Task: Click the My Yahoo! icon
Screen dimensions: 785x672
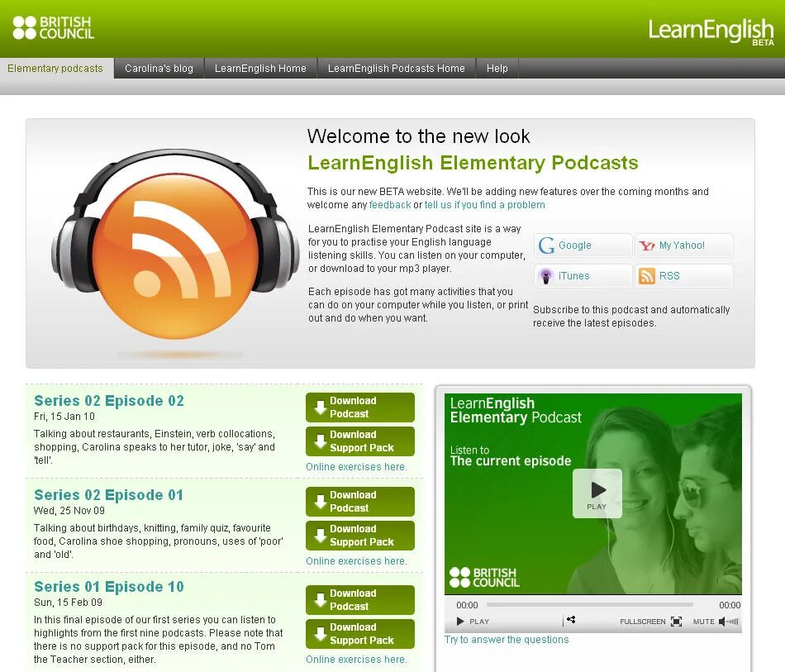Action: (647, 245)
